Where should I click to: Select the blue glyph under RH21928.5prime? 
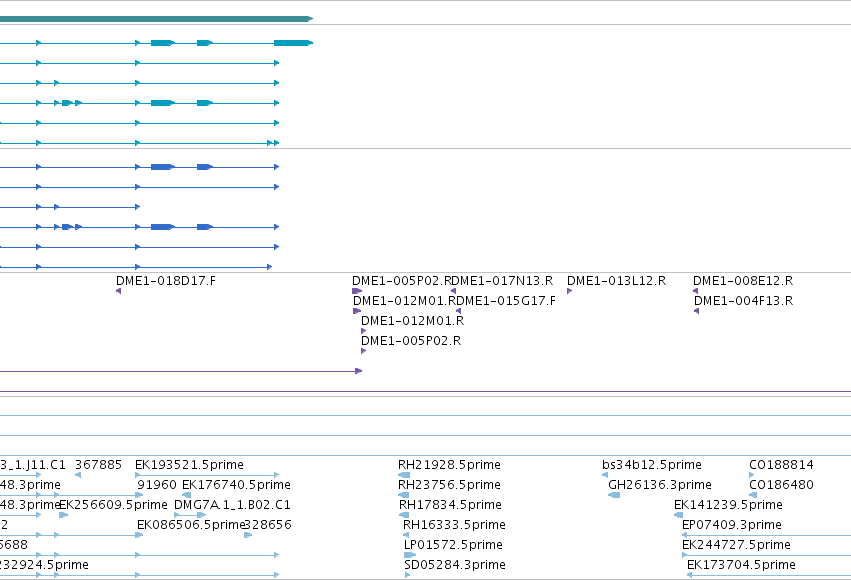pos(404,475)
